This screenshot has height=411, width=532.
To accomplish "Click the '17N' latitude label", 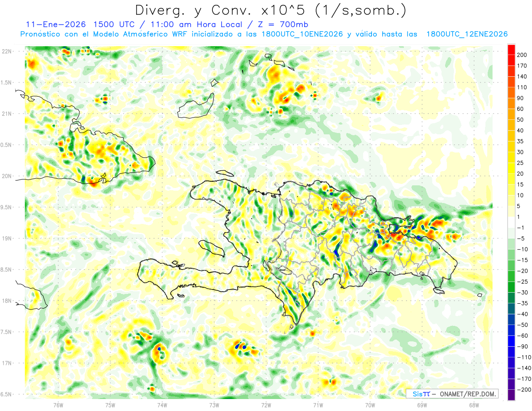I will coord(7,363).
